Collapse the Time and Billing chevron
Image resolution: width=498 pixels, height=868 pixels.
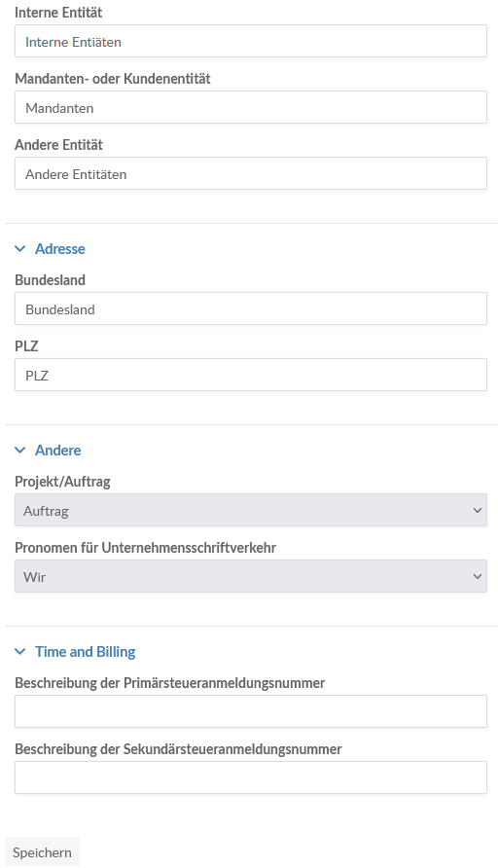(19, 652)
